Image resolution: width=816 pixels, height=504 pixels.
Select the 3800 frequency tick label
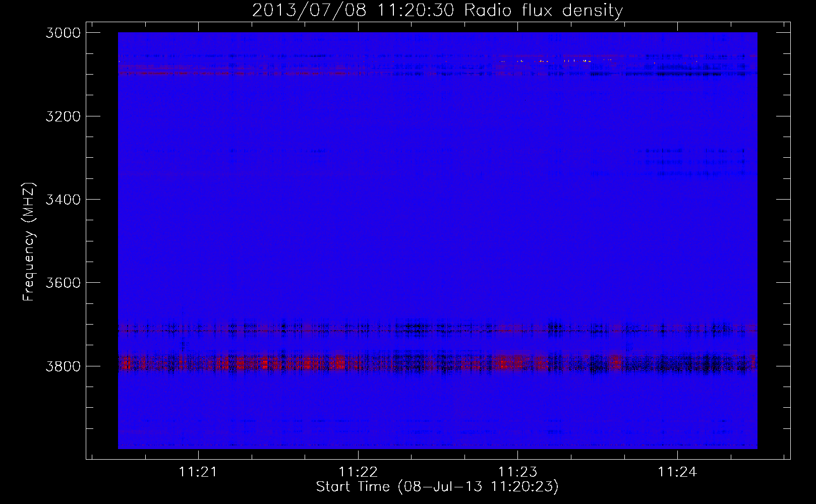point(63,366)
